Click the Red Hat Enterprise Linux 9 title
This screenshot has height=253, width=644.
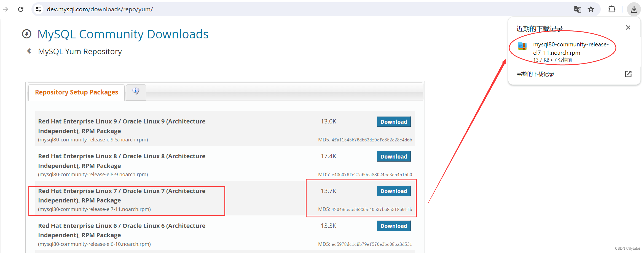pyautogui.click(x=122, y=126)
